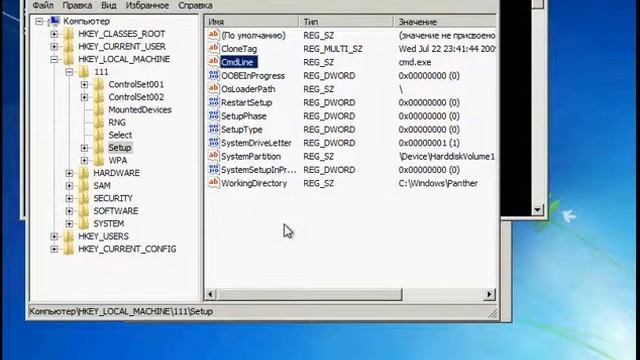This screenshot has width=640, height=360.
Task: Select the ControlSet001 key label
Action: 136,84
